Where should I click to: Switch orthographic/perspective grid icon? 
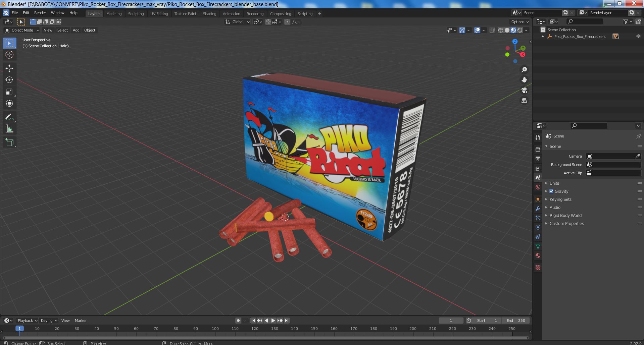[524, 101]
